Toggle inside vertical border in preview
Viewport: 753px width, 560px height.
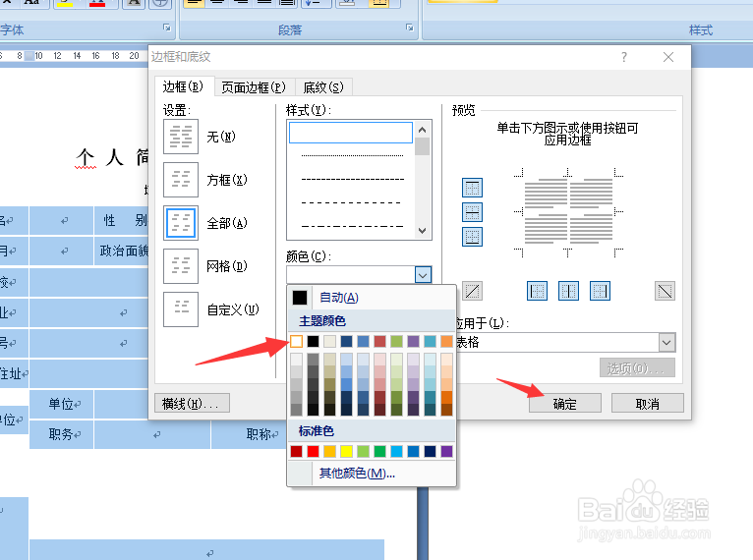(x=568, y=291)
